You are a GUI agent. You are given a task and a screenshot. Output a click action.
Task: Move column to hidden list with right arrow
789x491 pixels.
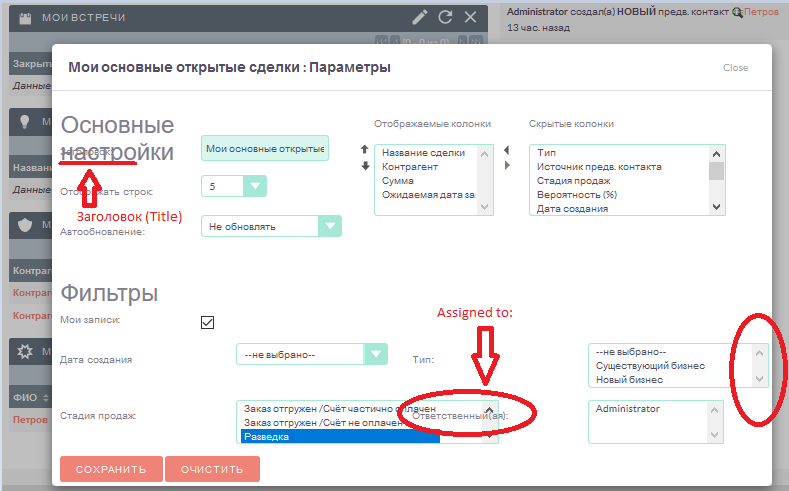507,165
